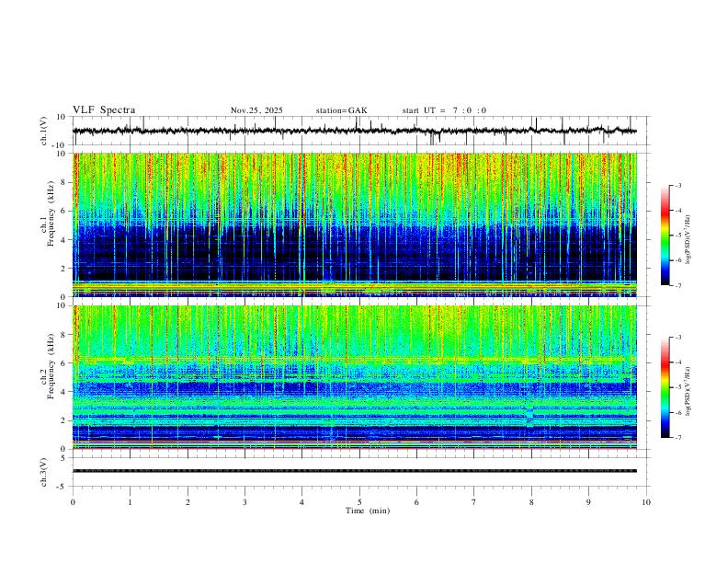Select the "start UT = 7 :0 :0" text
Viewport: 728px width, 563px height.
444,110
